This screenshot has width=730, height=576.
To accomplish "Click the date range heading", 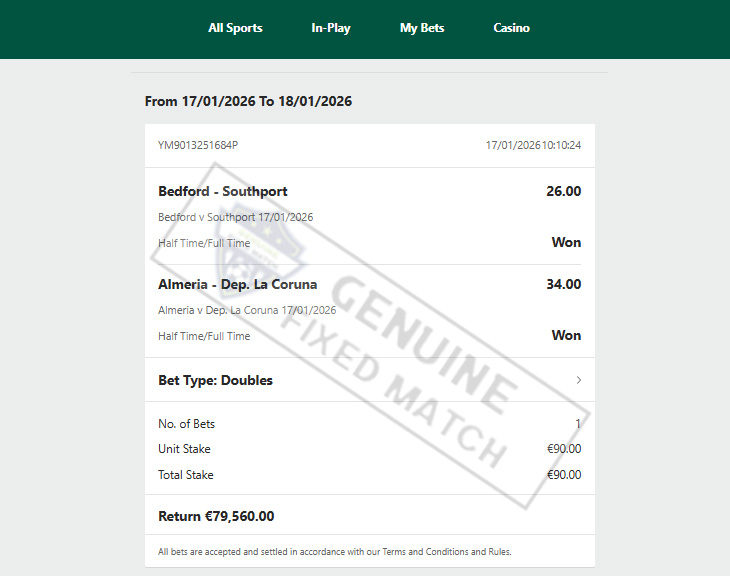I will [x=248, y=101].
